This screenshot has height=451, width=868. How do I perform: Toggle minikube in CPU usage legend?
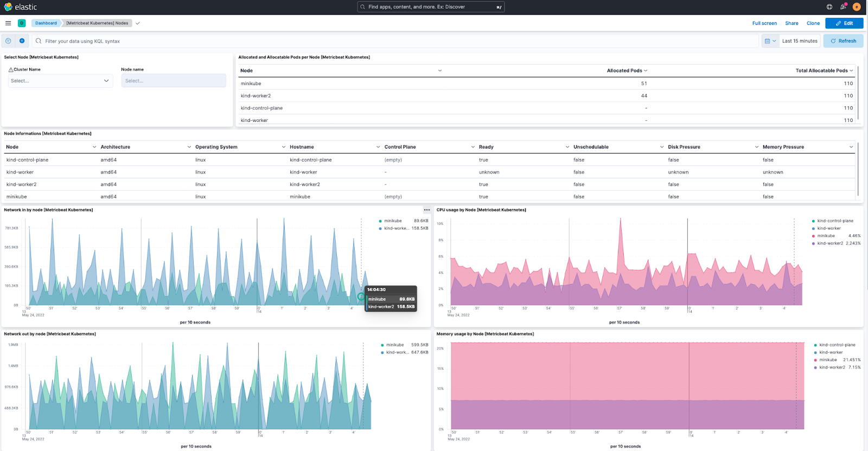tap(826, 236)
